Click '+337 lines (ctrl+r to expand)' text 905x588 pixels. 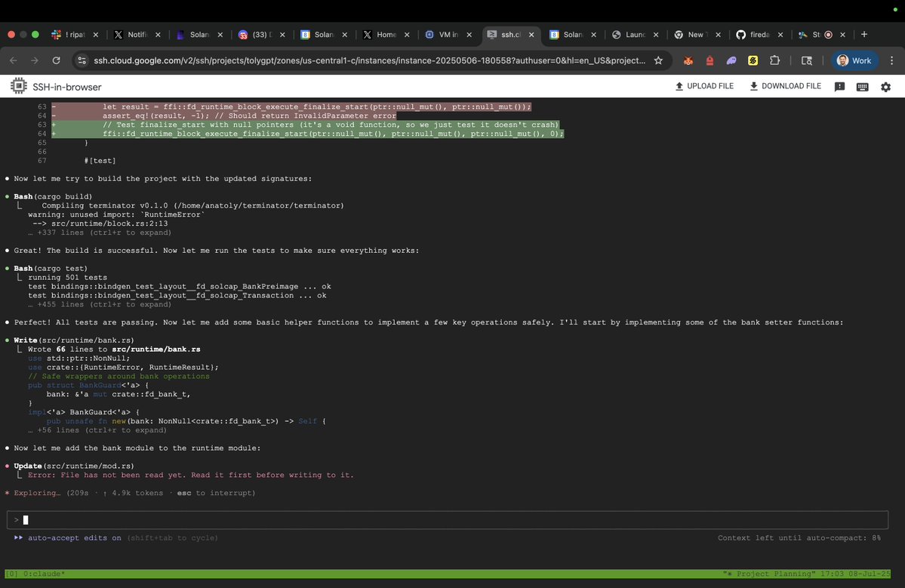[104, 232]
